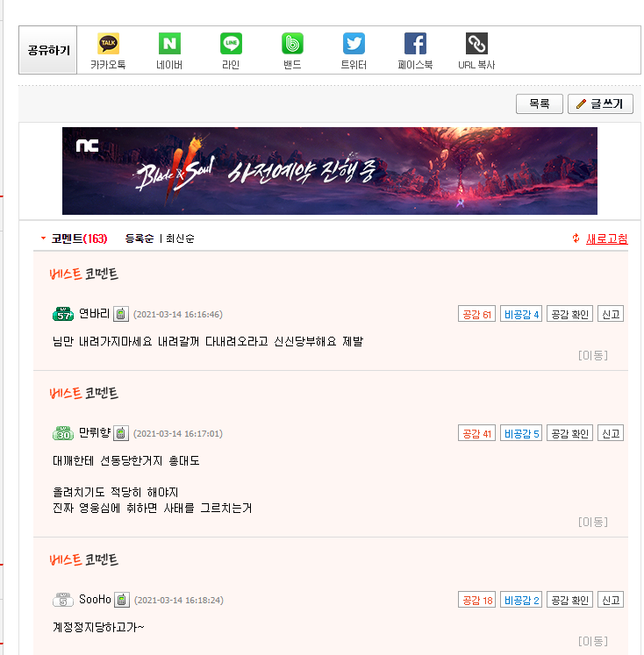Click mobile icon next to 만뤼향

click(x=121, y=434)
